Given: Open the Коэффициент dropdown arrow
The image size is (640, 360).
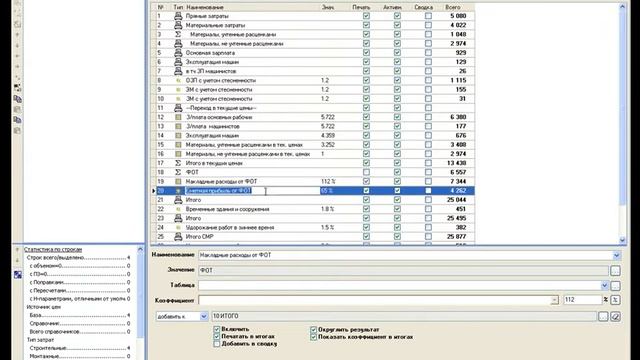Looking at the screenshot, I should 554,300.
